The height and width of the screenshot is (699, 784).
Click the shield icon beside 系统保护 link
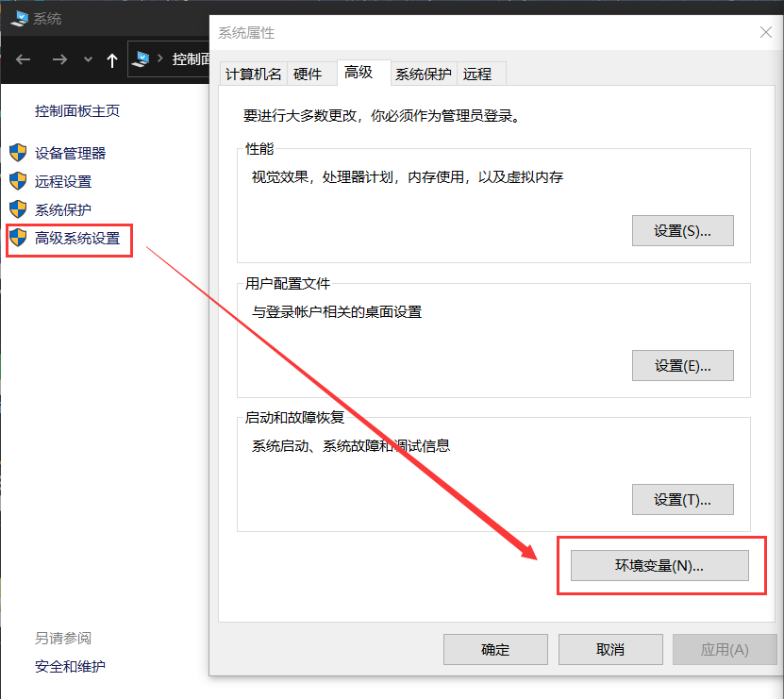(x=18, y=209)
